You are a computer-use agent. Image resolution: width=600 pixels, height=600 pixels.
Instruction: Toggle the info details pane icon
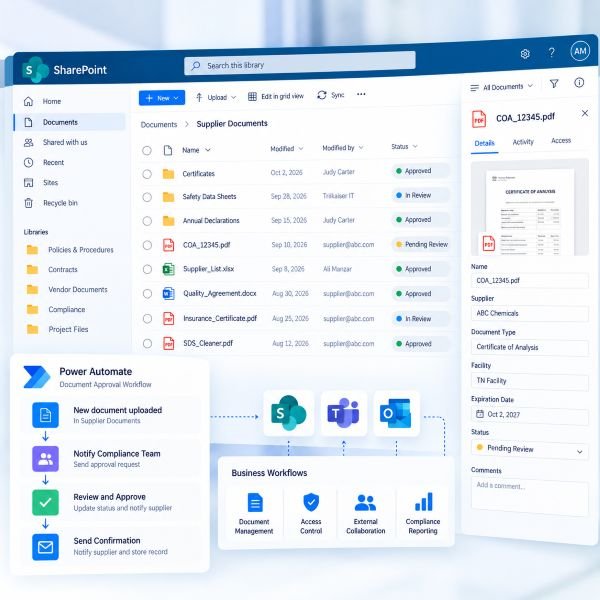point(579,82)
